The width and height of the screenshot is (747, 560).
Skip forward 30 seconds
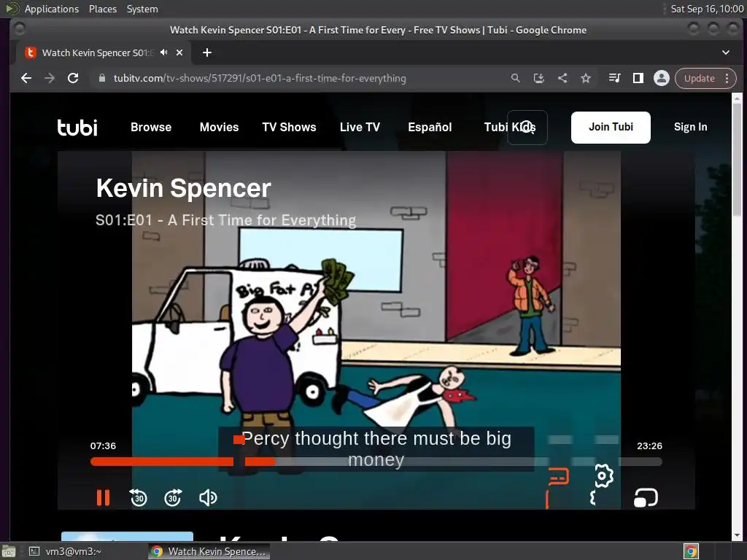coord(173,497)
